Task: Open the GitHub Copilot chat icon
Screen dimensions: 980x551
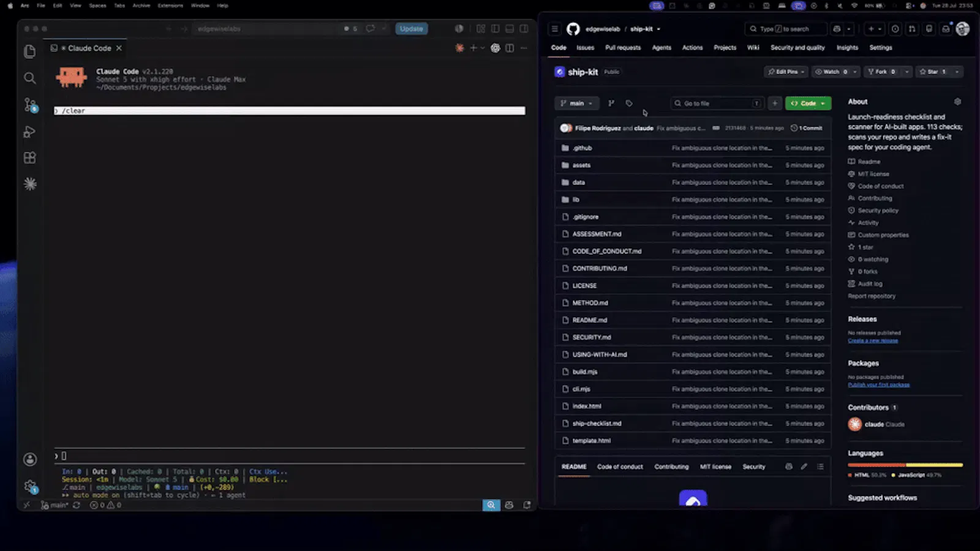Action: point(837,29)
